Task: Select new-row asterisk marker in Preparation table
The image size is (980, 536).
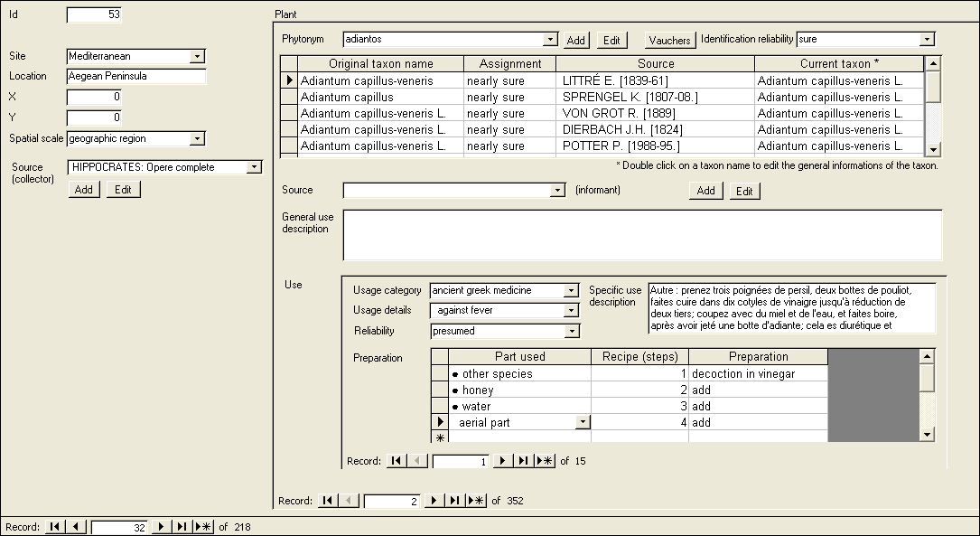Action: 440,437
